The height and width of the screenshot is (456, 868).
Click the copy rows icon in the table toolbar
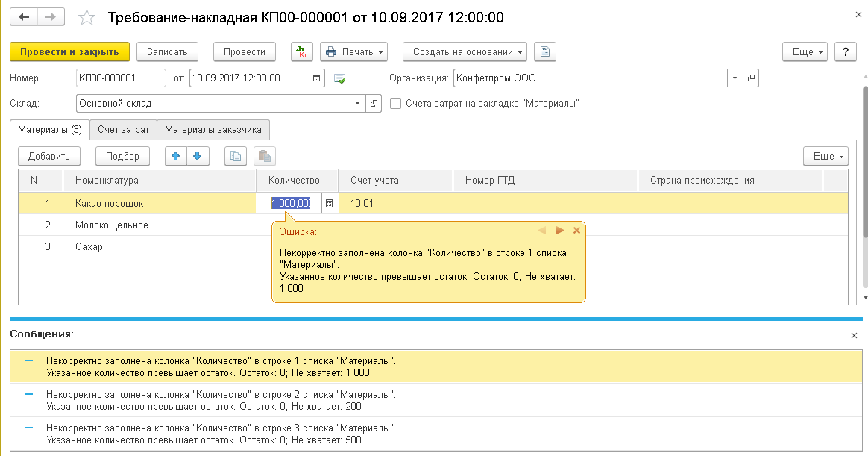[x=236, y=156]
